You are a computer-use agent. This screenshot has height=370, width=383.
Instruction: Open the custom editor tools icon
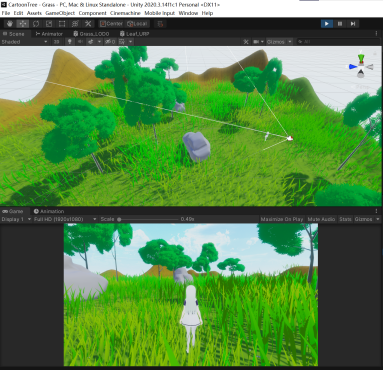[x=88, y=24]
